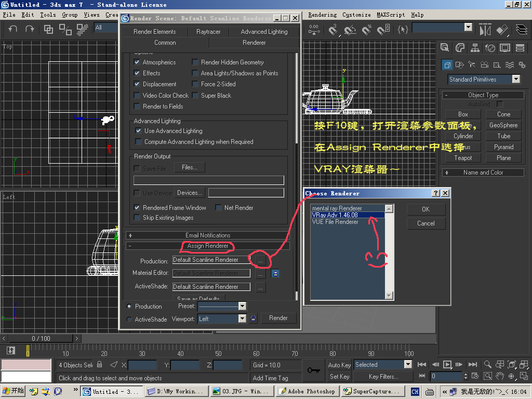Toggle the Atmospherics checkbox
532x399 pixels.
(137, 62)
